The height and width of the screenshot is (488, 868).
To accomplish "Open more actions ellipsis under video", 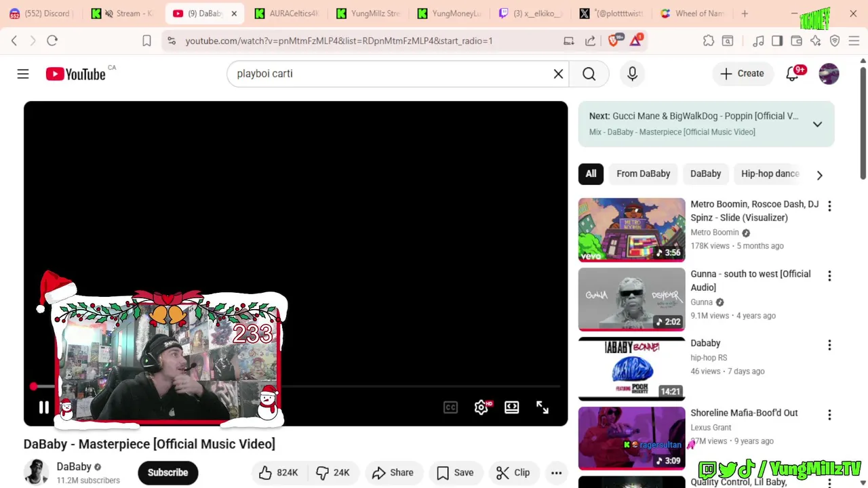I will click(556, 472).
